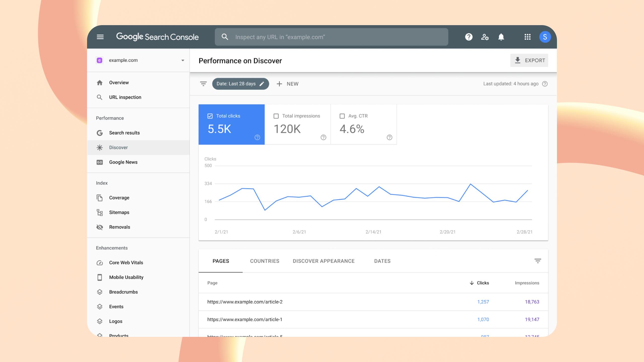Click the help question mark icon in the header
This screenshot has height=362, width=644.
(x=468, y=37)
